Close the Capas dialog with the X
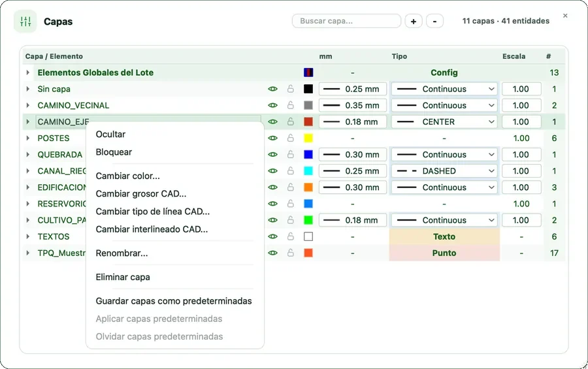588x369 pixels. click(x=565, y=16)
